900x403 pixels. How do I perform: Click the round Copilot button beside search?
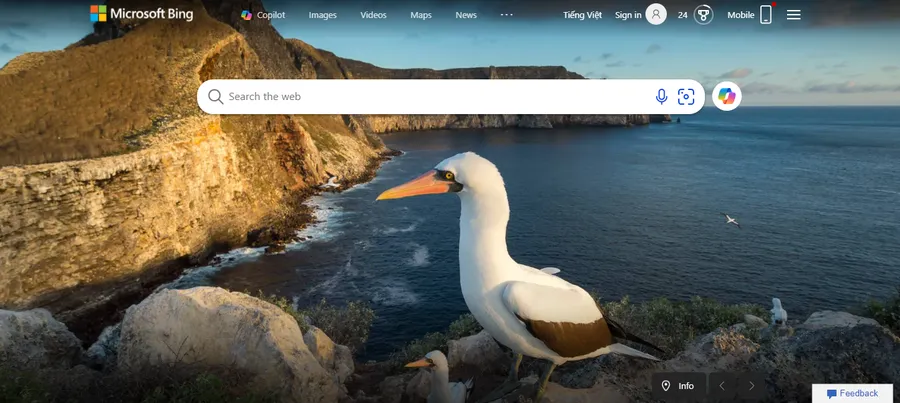click(727, 96)
